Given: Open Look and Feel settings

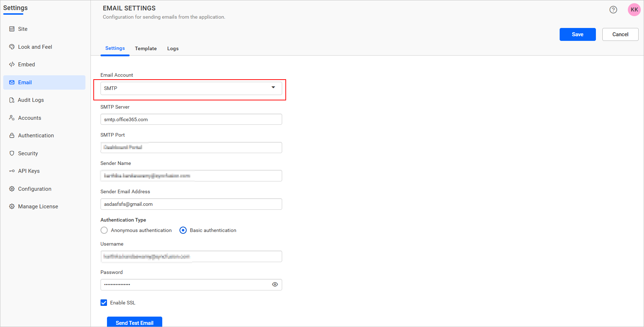Looking at the screenshot, I should pos(12,47).
